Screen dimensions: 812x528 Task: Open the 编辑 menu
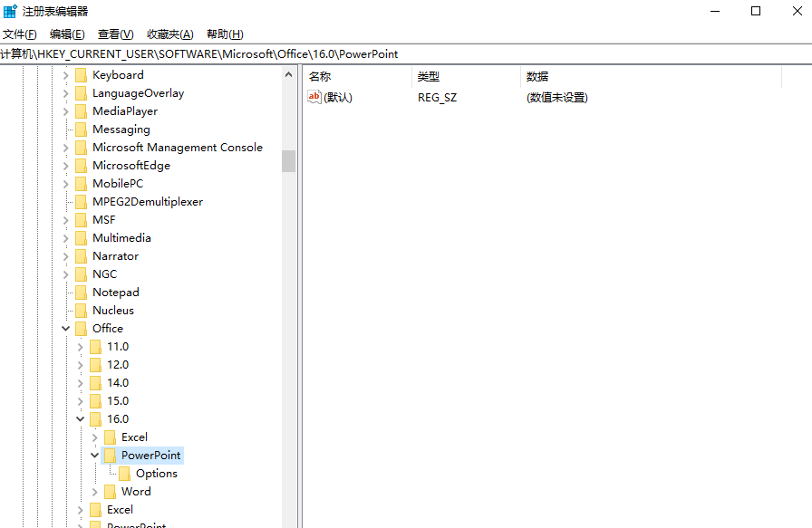click(x=66, y=34)
